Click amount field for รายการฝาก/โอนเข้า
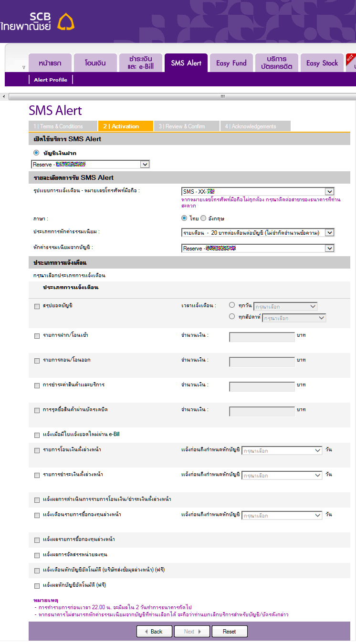Screen dimensions: 356x644 (262, 337)
